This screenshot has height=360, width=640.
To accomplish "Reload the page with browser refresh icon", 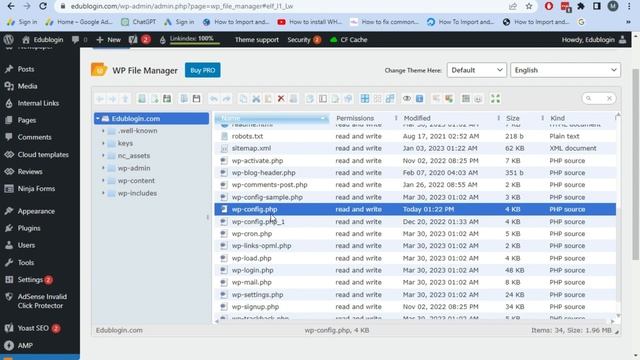I will 43,6.
